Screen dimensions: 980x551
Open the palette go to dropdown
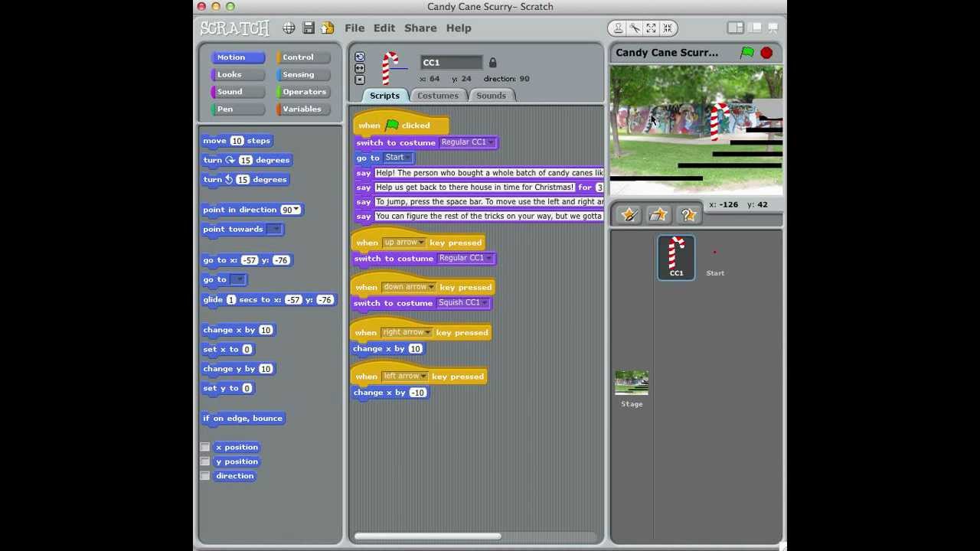pos(238,280)
